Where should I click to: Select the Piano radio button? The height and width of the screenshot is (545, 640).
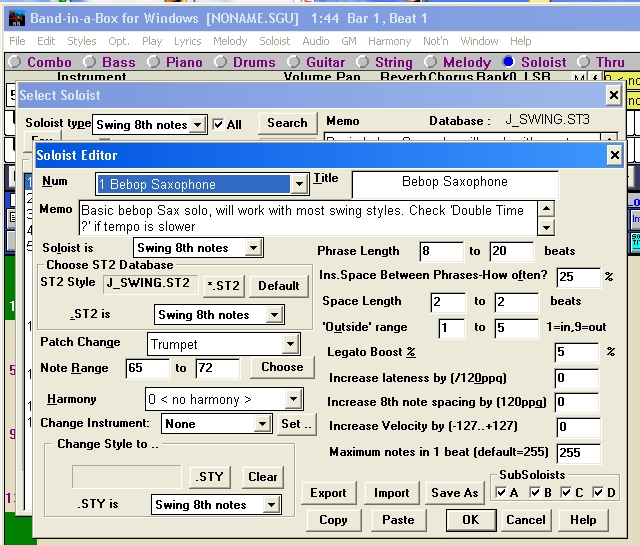153,62
